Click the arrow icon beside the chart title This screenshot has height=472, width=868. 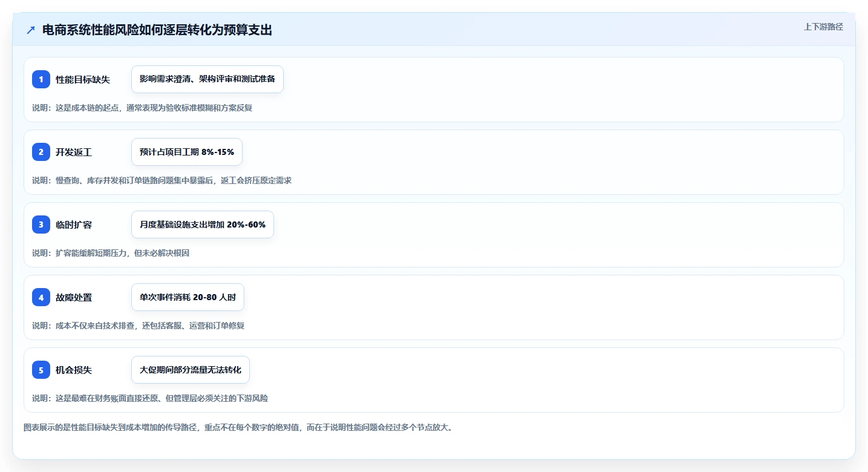point(31,30)
